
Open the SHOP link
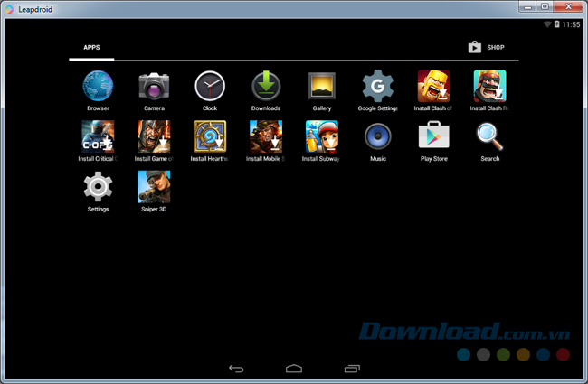tap(486, 48)
